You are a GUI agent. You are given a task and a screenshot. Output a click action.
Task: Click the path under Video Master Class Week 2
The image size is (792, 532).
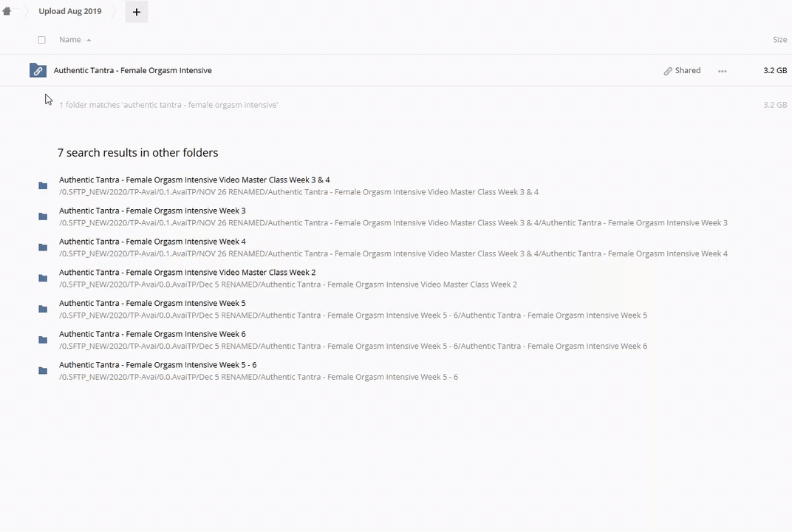(287, 284)
